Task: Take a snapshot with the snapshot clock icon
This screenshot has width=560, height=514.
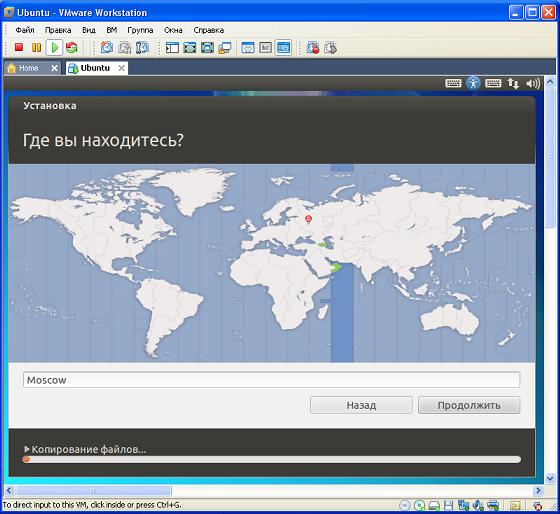Action: (107, 48)
